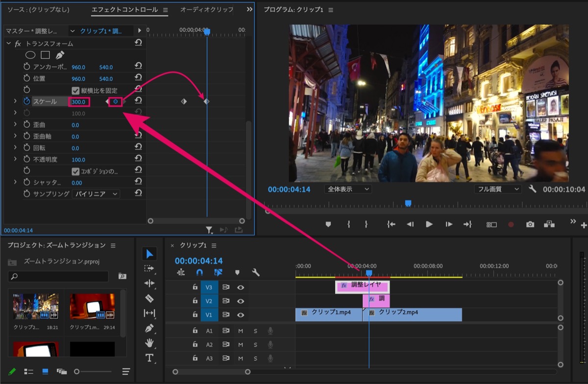
Task: Add or remove a スケール keyframe
Action: click(x=116, y=101)
